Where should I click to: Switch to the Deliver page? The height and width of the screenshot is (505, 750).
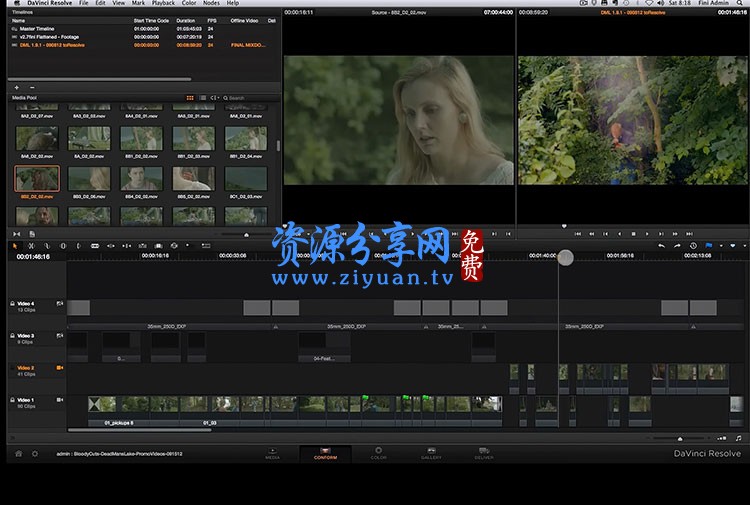point(484,453)
